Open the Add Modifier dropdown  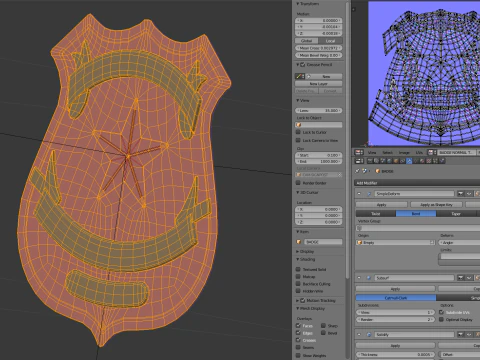point(417,183)
